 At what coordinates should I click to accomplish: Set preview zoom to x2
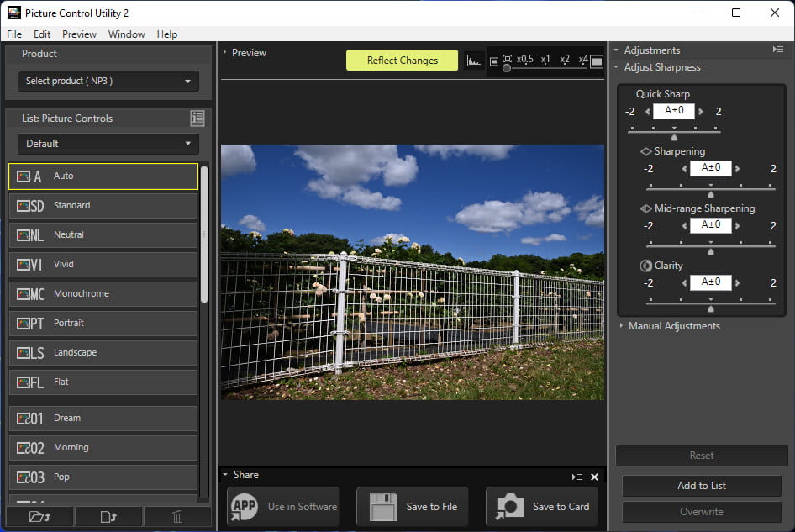[x=564, y=60]
